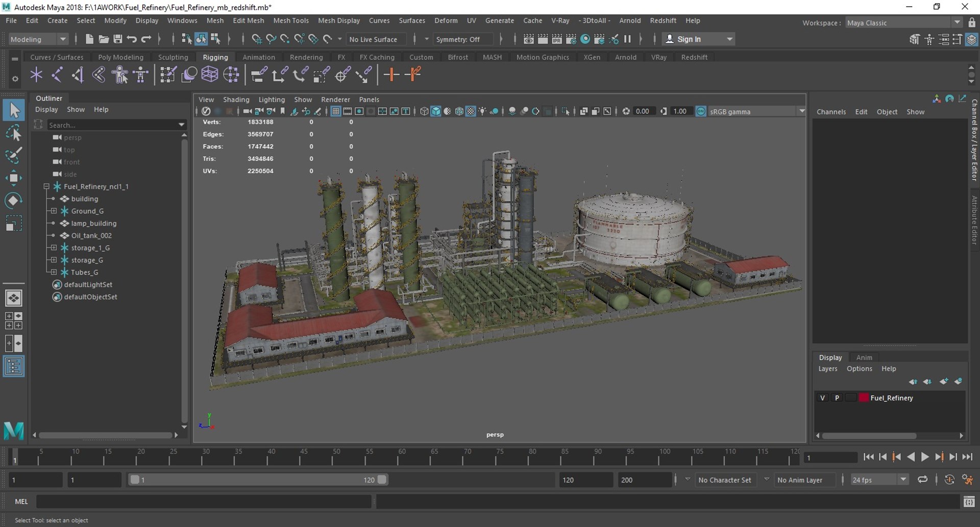Toggle wireframe on shaded icon
Image resolution: width=980 pixels, height=527 pixels.
point(459,111)
